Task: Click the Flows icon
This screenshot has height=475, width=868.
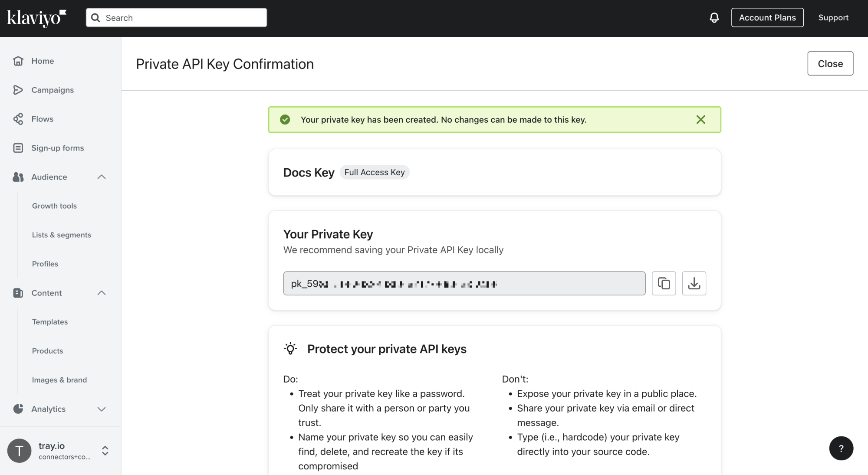Action: 18,119
